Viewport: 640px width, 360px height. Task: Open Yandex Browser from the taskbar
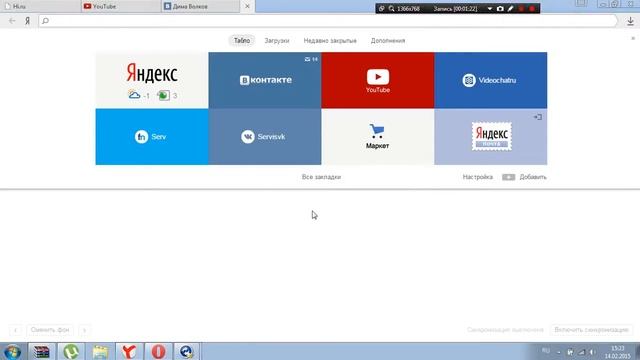click(x=129, y=351)
